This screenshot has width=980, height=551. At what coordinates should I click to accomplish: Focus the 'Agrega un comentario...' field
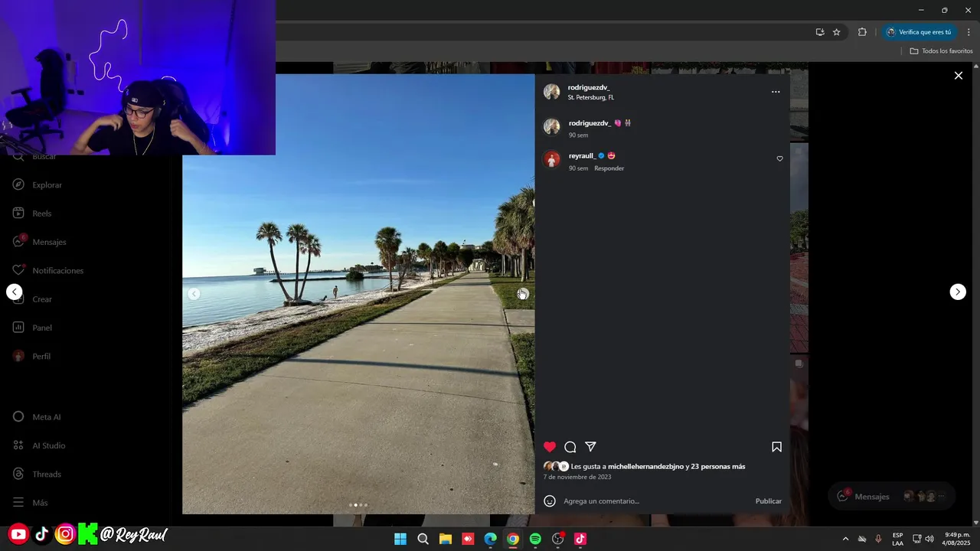(x=655, y=501)
